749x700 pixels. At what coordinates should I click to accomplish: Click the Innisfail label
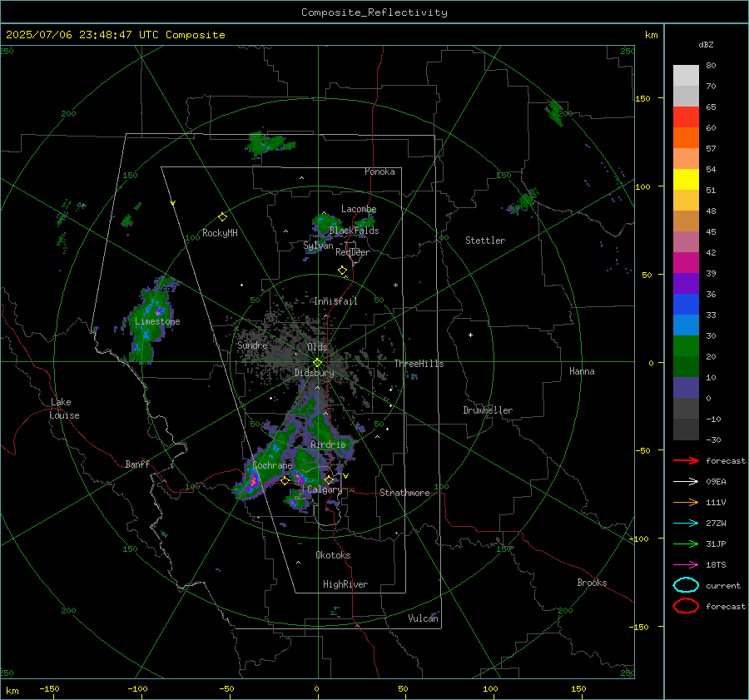[x=335, y=301]
